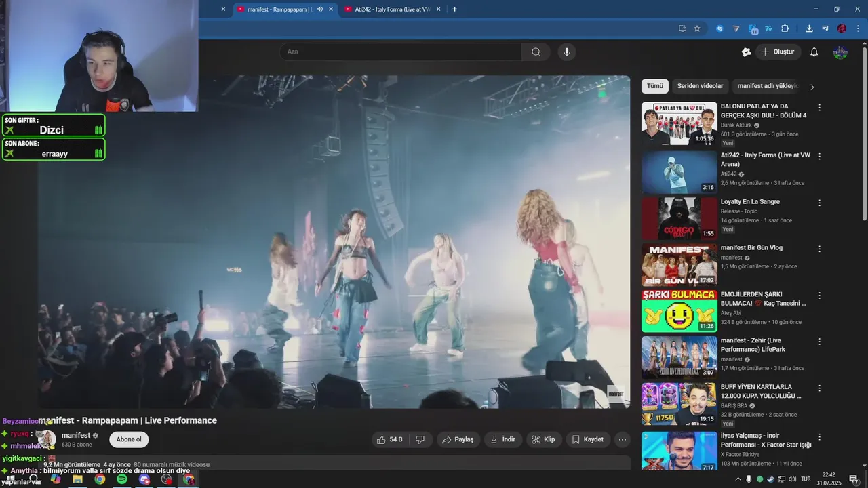The width and height of the screenshot is (868, 488).
Task: Start voice search with the microphone icon
Action: 567,52
